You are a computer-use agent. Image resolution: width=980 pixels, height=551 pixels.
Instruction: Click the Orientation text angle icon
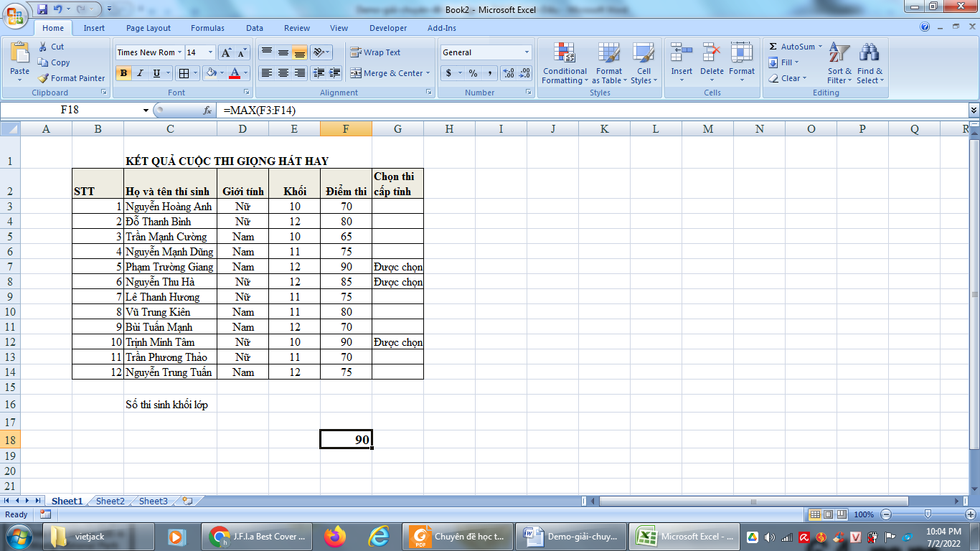click(x=319, y=52)
